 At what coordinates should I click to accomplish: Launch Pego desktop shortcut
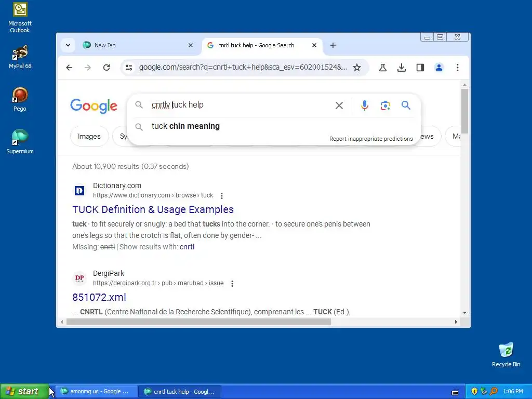20,99
